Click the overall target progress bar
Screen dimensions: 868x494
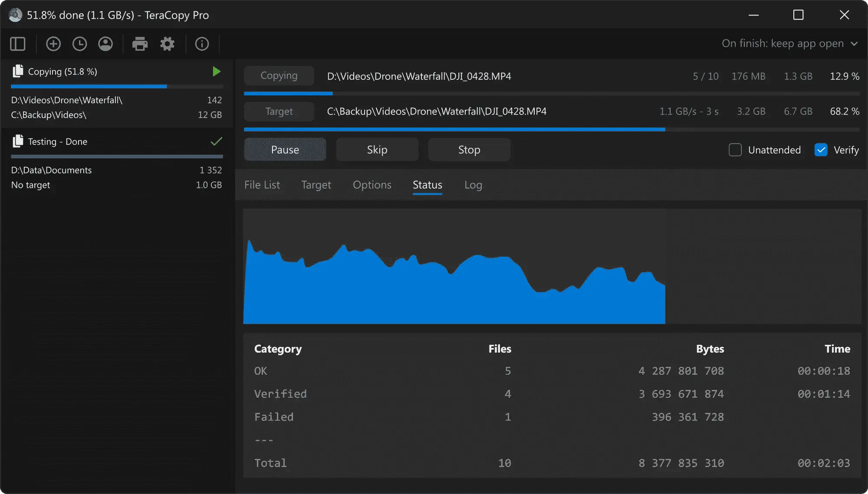point(552,129)
